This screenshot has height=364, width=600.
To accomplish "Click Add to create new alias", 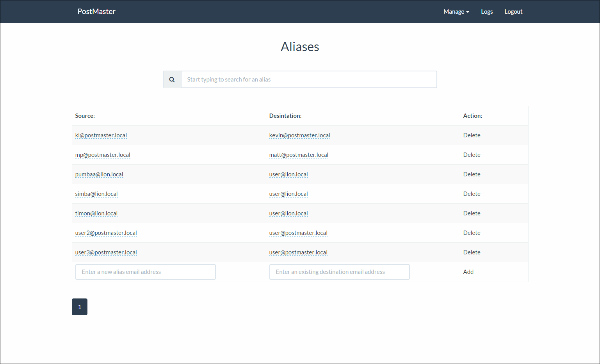I will tap(468, 272).
